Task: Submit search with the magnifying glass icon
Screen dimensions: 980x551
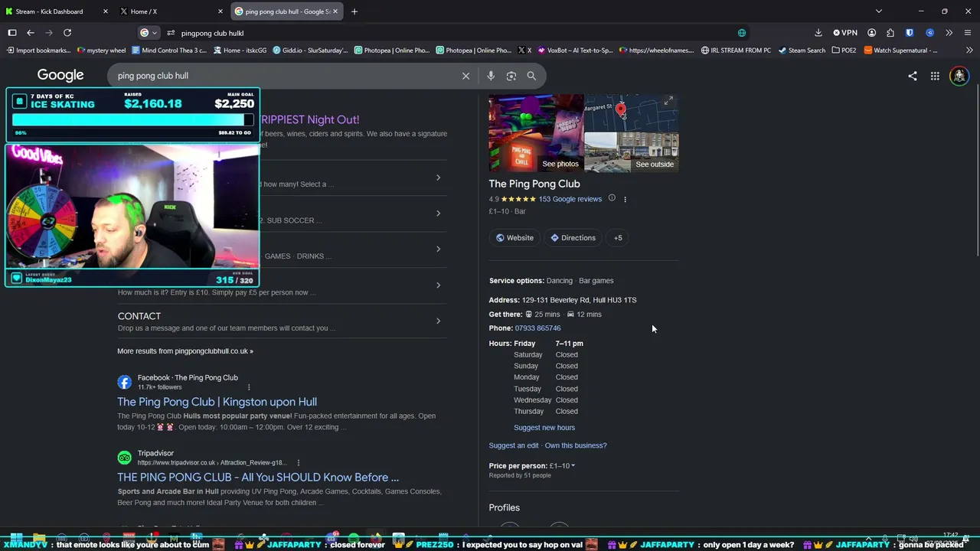Action: pyautogui.click(x=531, y=76)
